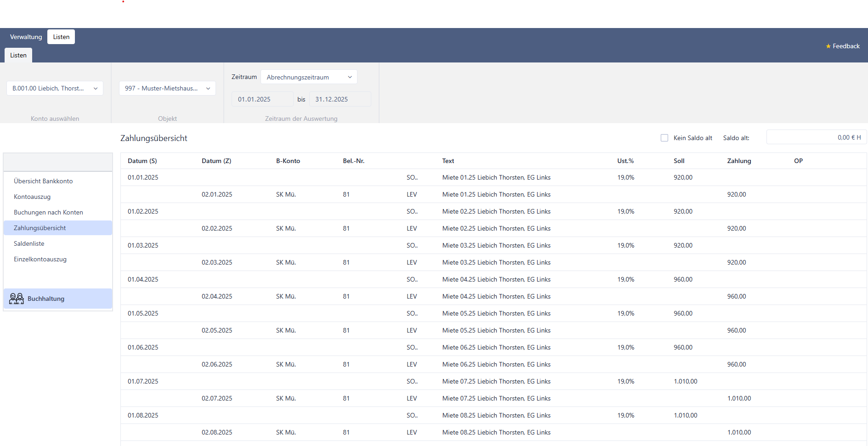Click the start date field 01.01.2025
This screenshot has width=868, height=446.
(x=263, y=99)
